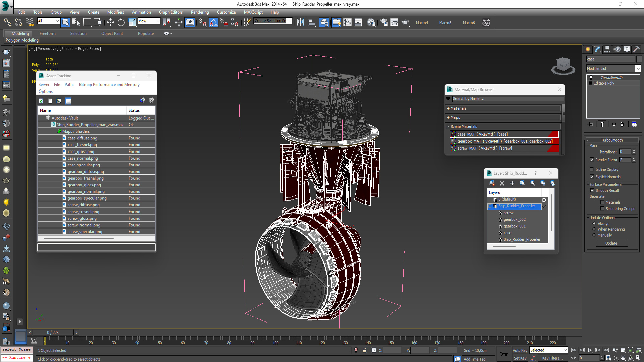The height and width of the screenshot is (362, 644).
Task: Toggle Smooth Result checkbox
Action: [592, 190]
